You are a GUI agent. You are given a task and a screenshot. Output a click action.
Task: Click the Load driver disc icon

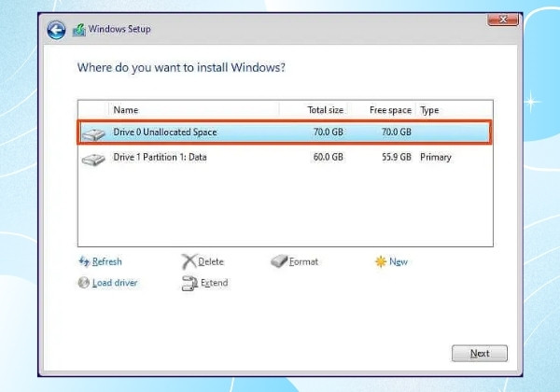point(84,283)
